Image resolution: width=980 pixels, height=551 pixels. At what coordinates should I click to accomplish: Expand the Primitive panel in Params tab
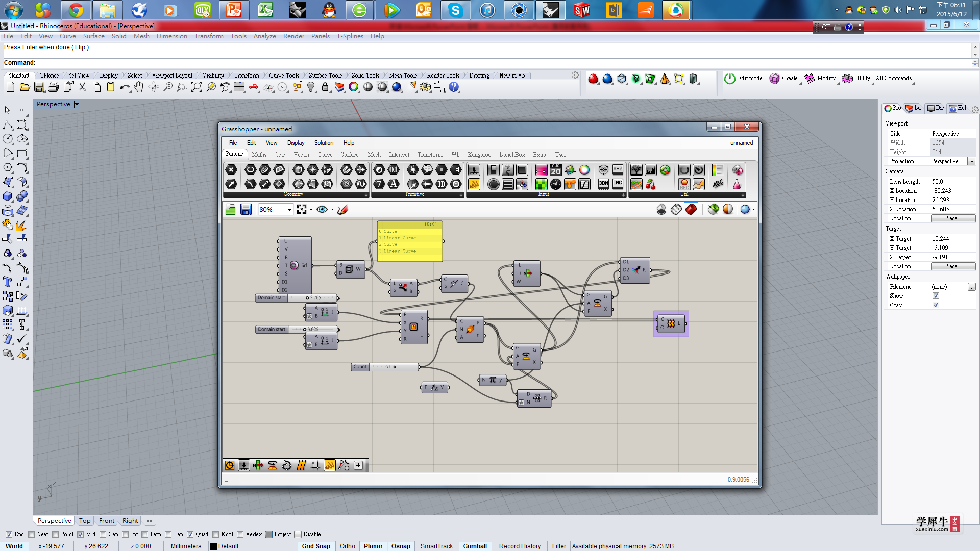[461, 195]
